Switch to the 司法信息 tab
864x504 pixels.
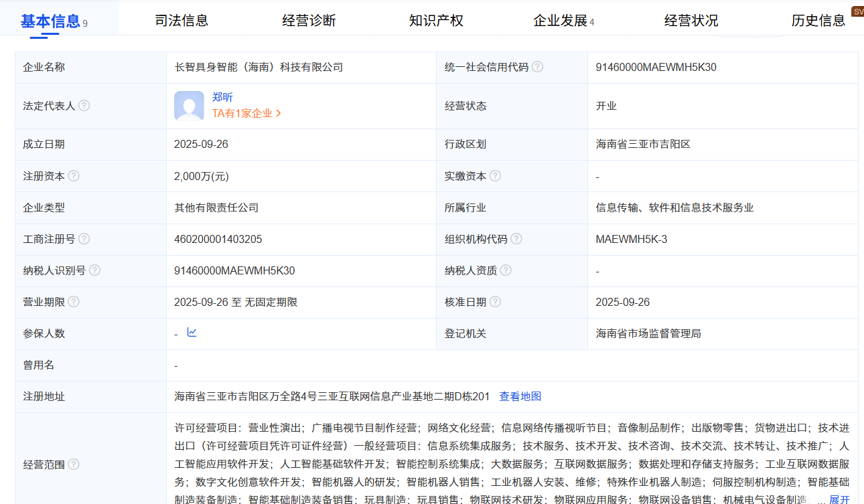(181, 20)
